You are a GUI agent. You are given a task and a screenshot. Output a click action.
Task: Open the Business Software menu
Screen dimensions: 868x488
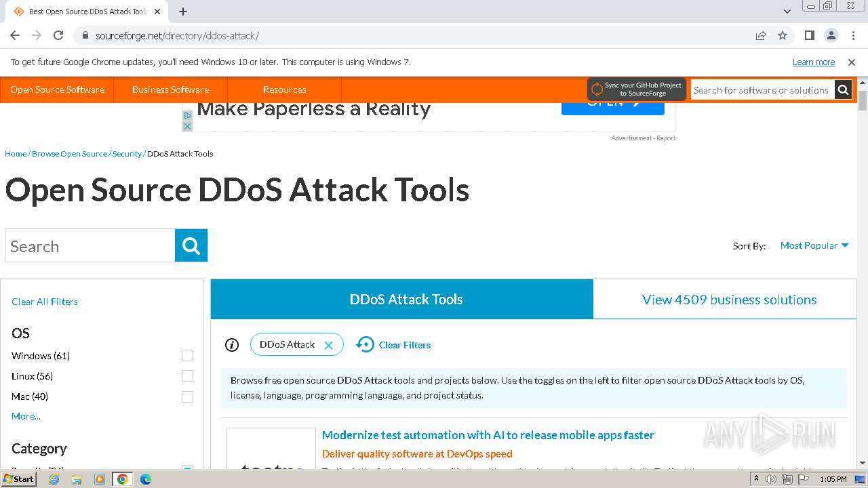170,89
